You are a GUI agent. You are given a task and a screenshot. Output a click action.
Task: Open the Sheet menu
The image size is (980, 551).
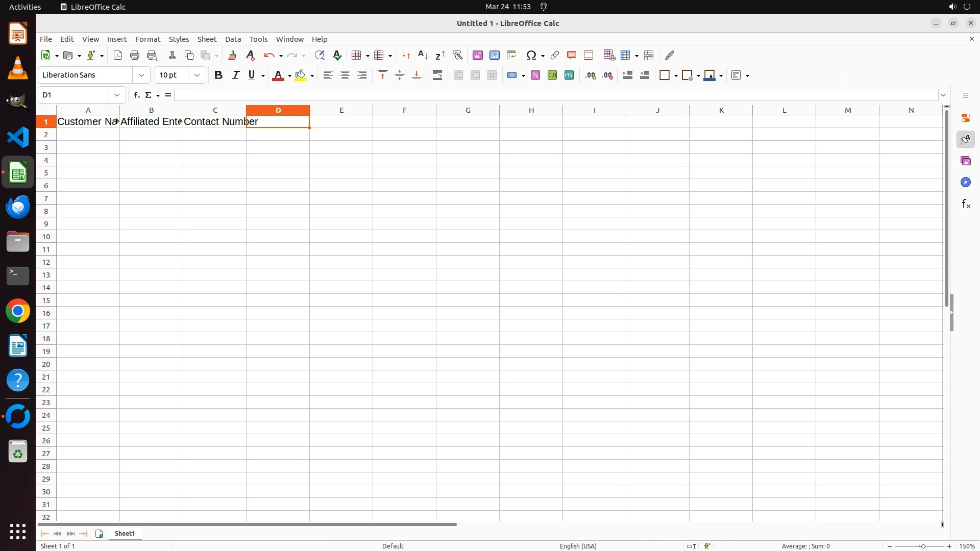pos(207,39)
